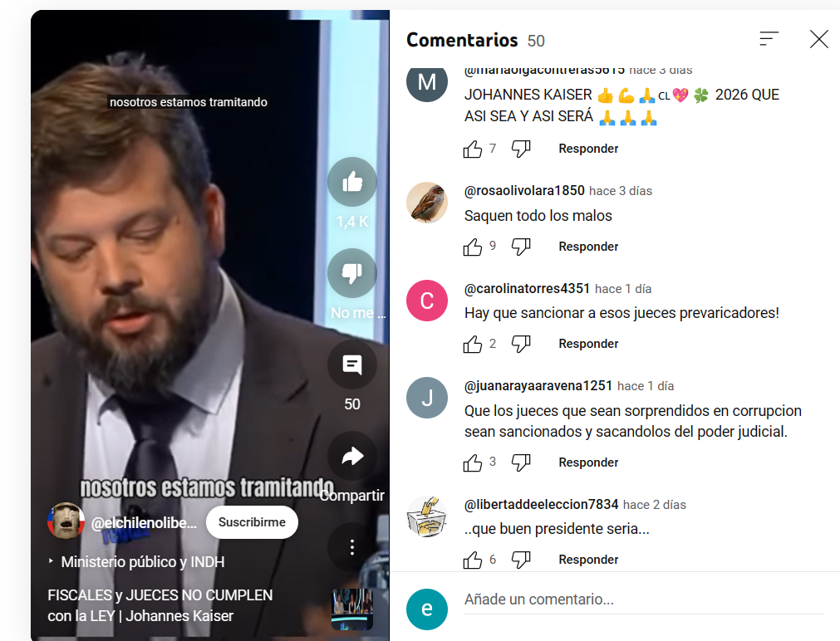Reply to the 'Saquen todo los malos' comment

tap(588, 247)
